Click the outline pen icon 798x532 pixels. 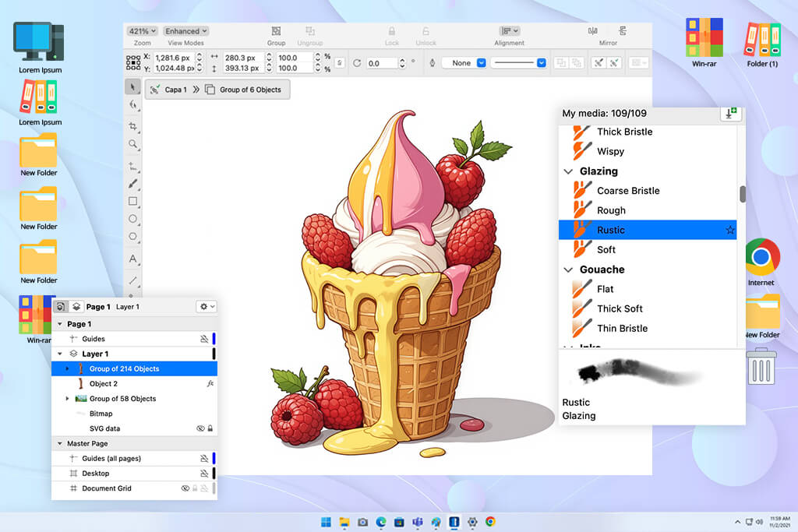pos(432,63)
